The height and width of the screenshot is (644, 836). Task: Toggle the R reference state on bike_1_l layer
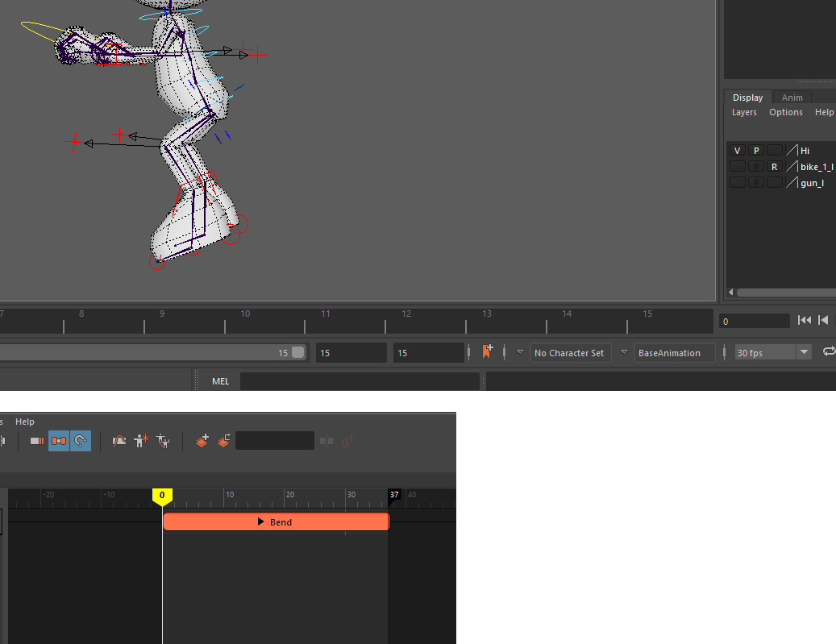coord(774,166)
